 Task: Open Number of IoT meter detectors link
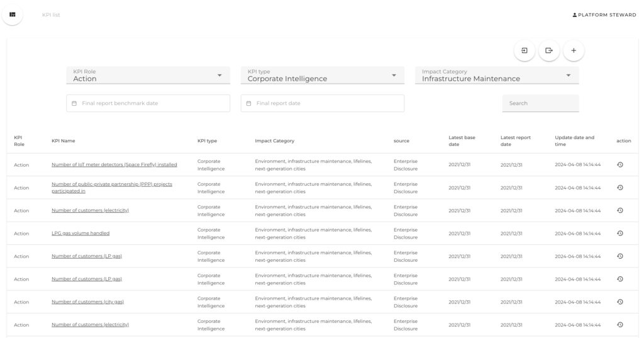[114, 165]
